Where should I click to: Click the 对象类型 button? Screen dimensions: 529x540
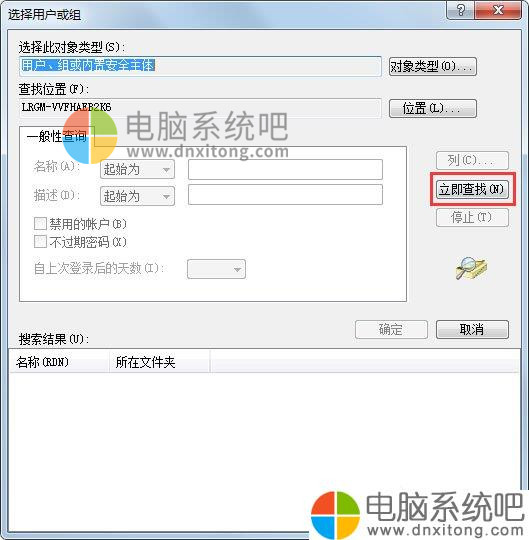coord(433,66)
